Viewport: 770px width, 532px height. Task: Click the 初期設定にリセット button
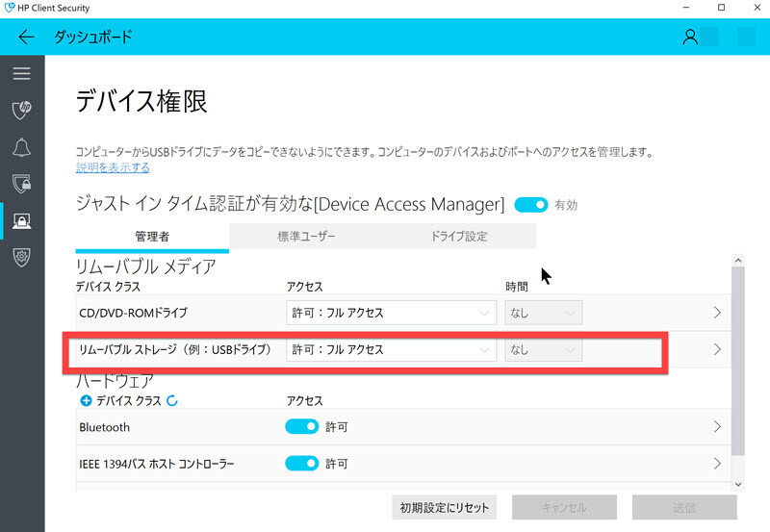444,507
